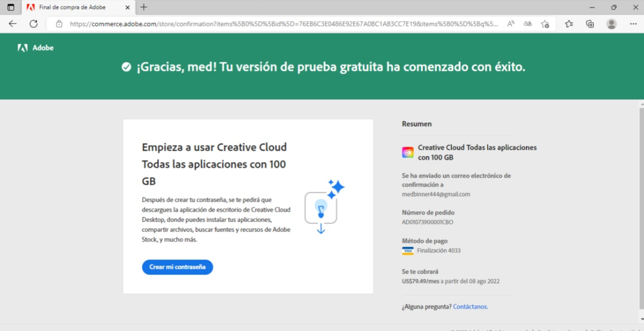Click the US$79.49/mes price text

pos(421,281)
